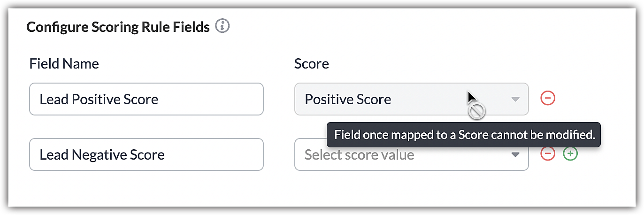This screenshot has width=644, height=215.
Task: Click the caret arrow in Positive Score dropdown
Action: [515, 99]
